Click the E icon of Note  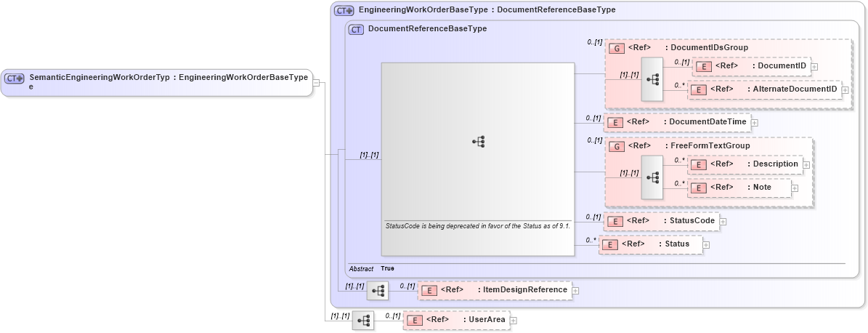(699, 188)
